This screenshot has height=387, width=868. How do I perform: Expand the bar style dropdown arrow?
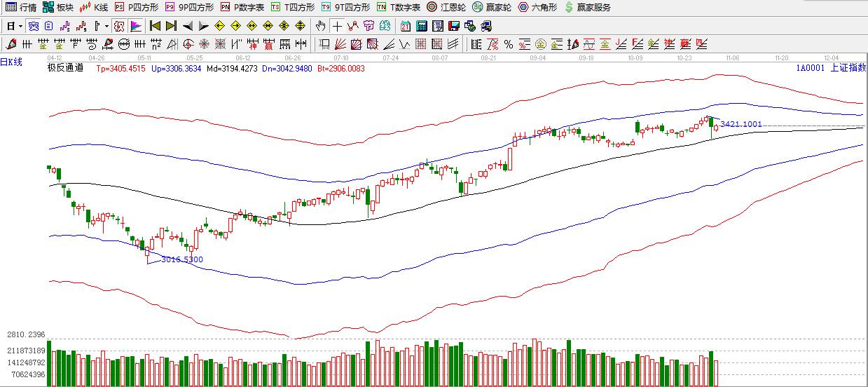[106, 27]
